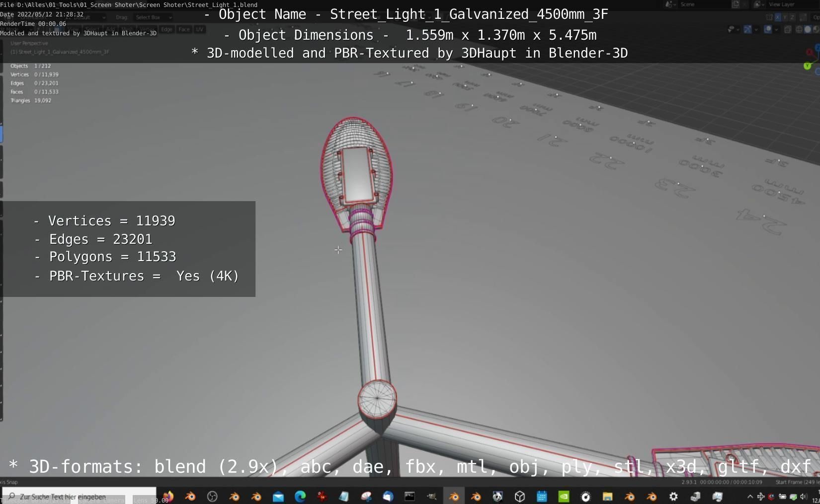Switch to material preview shading

816,29
